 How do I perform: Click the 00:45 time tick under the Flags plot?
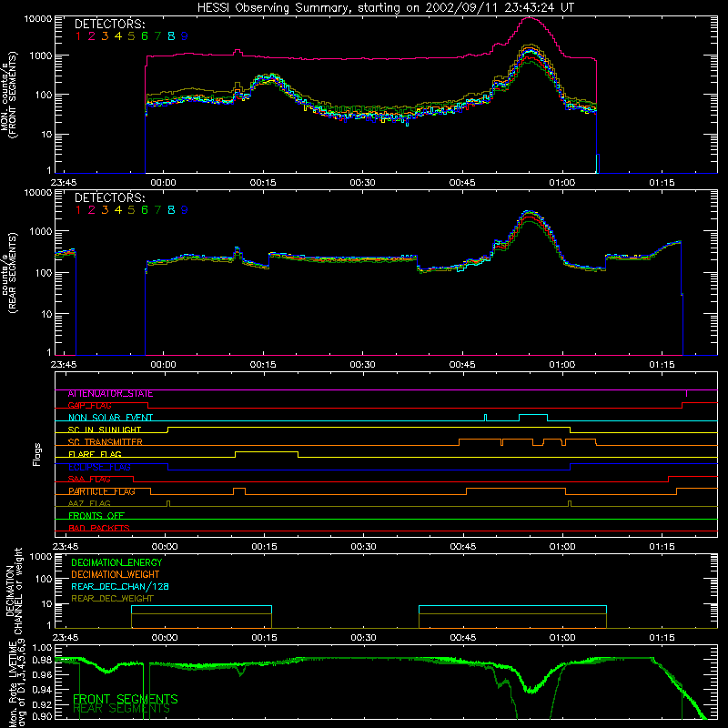[463, 547]
